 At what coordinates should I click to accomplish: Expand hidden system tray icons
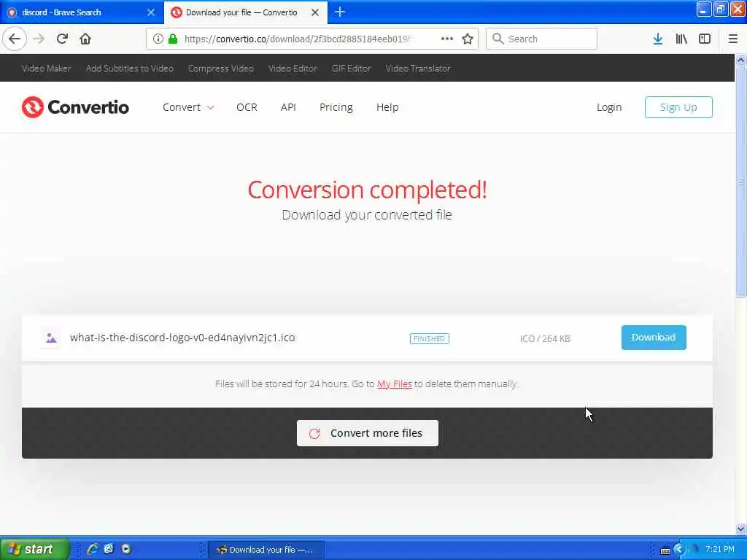pos(679,550)
